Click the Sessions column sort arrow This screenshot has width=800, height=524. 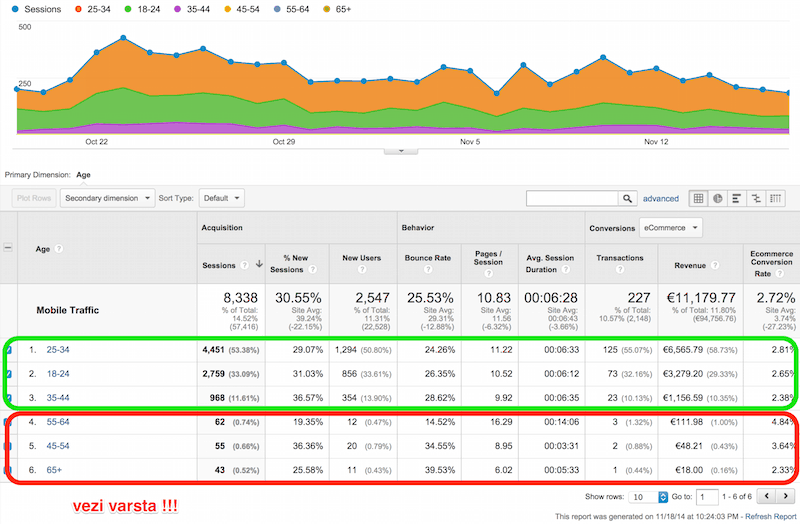point(259,264)
